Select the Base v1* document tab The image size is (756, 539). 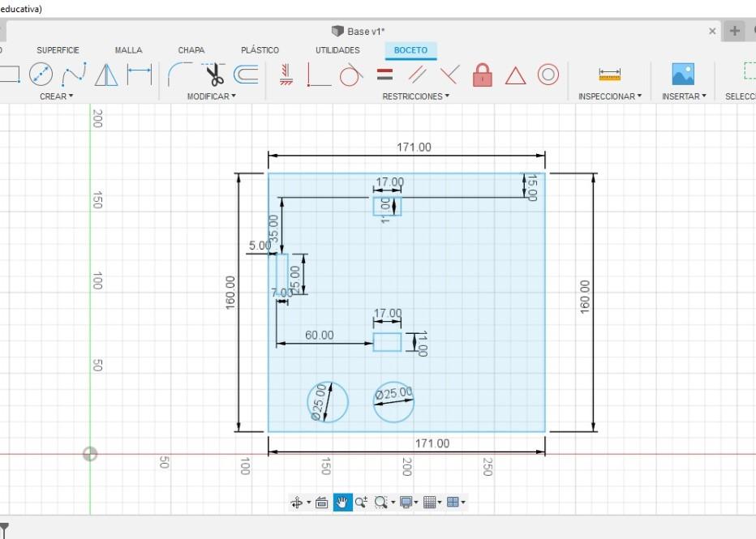[359, 32]
